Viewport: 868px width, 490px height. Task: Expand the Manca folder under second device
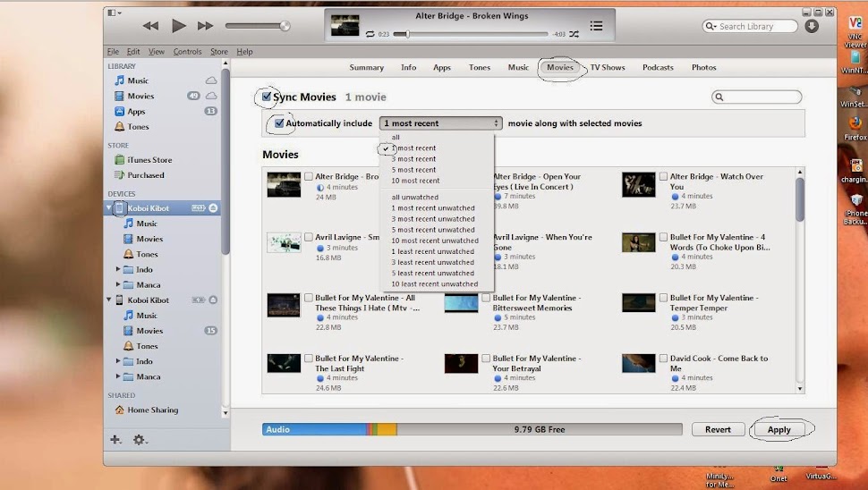pyautogui.click(x=118, y=376)
